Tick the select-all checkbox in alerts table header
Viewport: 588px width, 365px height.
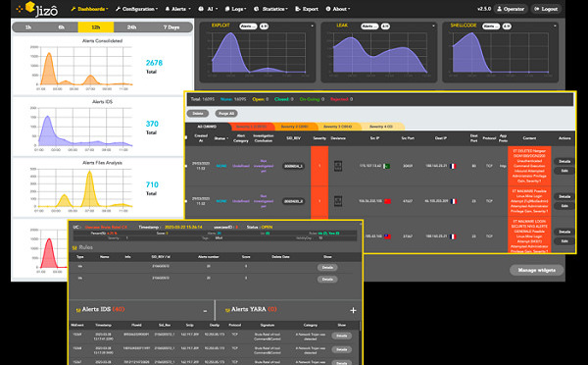(186, 137)
